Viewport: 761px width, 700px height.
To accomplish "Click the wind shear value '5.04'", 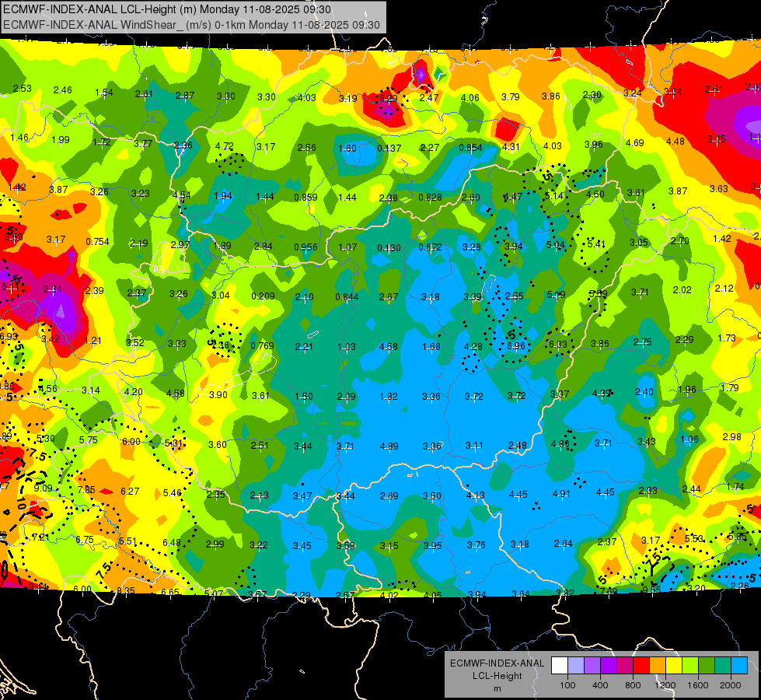I will [555, 244].
